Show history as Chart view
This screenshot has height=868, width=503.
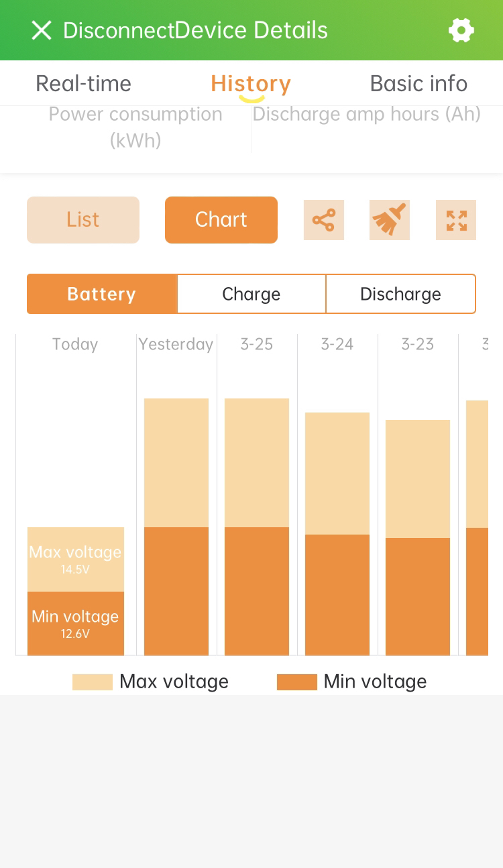pos(221,220)
